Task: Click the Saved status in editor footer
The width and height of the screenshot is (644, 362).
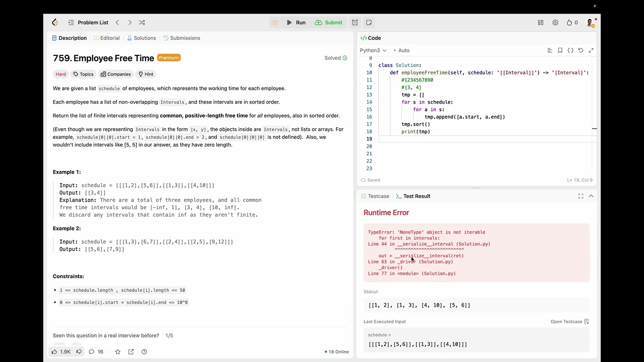Action: 371,180
